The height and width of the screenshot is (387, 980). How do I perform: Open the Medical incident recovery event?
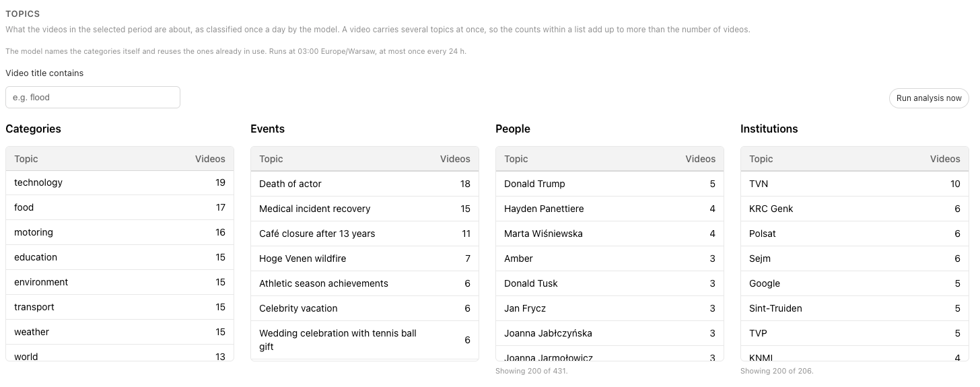(x=365, y=209)
